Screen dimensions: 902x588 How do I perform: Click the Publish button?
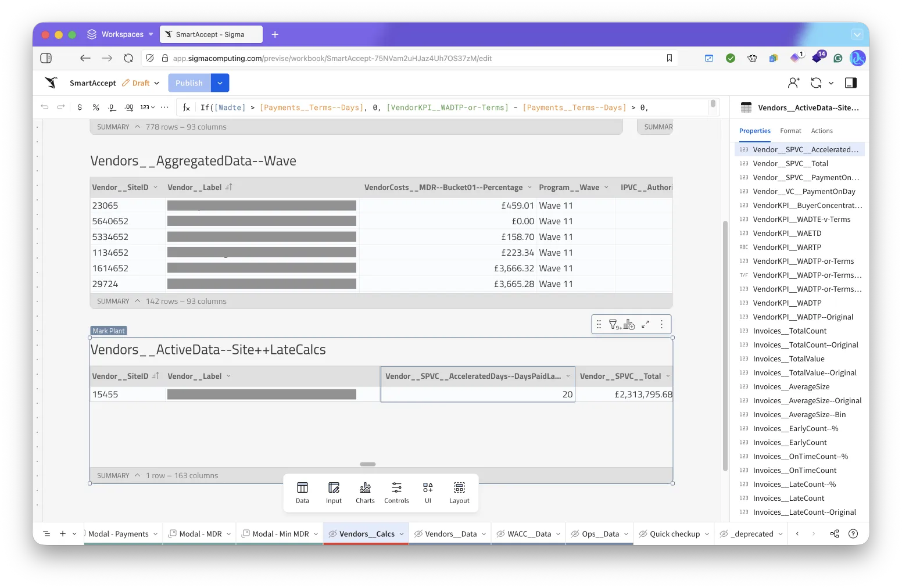189,83
